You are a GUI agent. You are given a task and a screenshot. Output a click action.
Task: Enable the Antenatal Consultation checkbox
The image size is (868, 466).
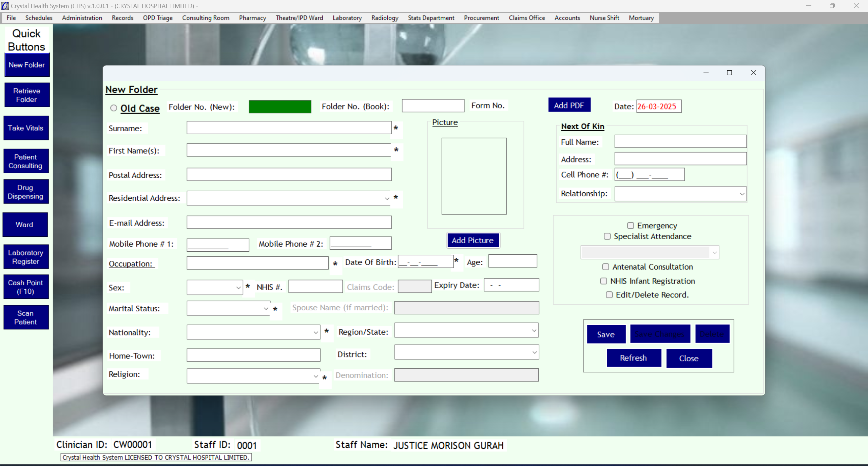[x=605, y=267]
